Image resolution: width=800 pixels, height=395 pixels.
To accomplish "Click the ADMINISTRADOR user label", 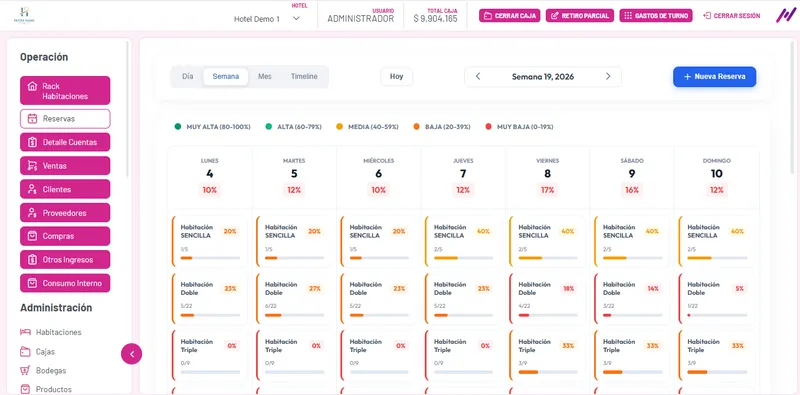I will click(x=361, y=19).
